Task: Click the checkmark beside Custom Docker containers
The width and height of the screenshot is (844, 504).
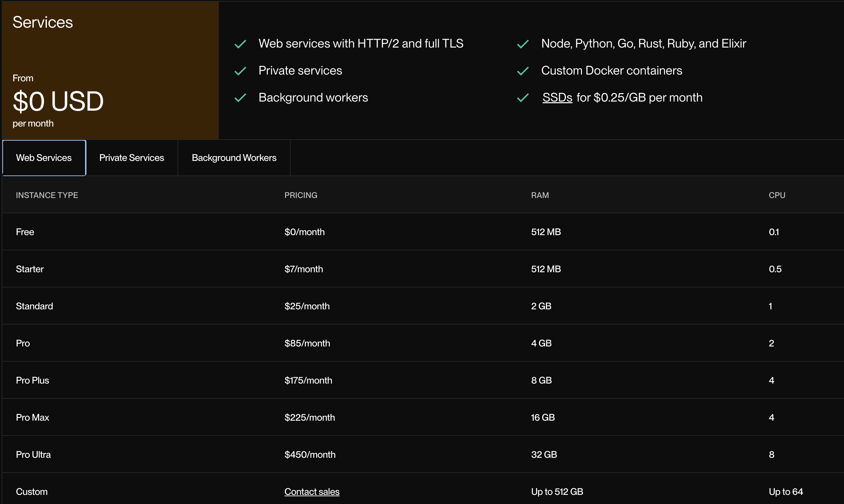Action: tap(523, 71)
